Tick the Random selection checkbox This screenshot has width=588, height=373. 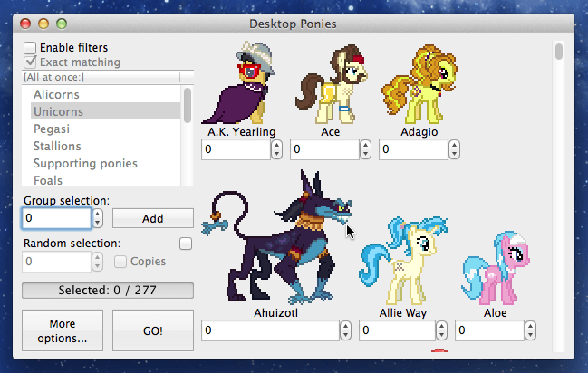[186, 244]
